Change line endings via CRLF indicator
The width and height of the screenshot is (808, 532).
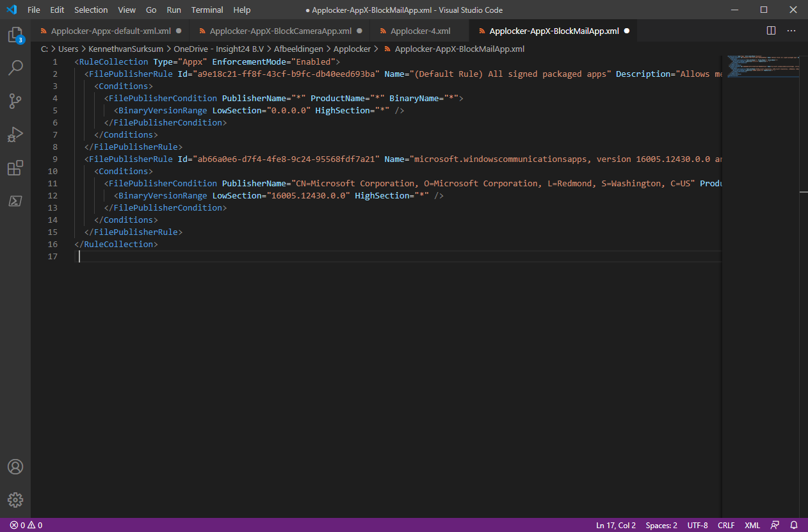pyautogui.click(x=726, y=525)
